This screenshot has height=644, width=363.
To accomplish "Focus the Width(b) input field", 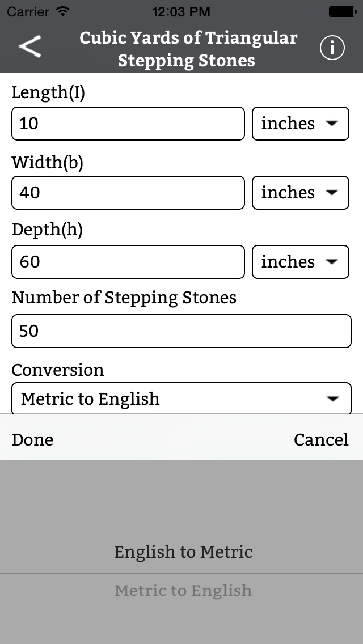I will pos(128,193).
